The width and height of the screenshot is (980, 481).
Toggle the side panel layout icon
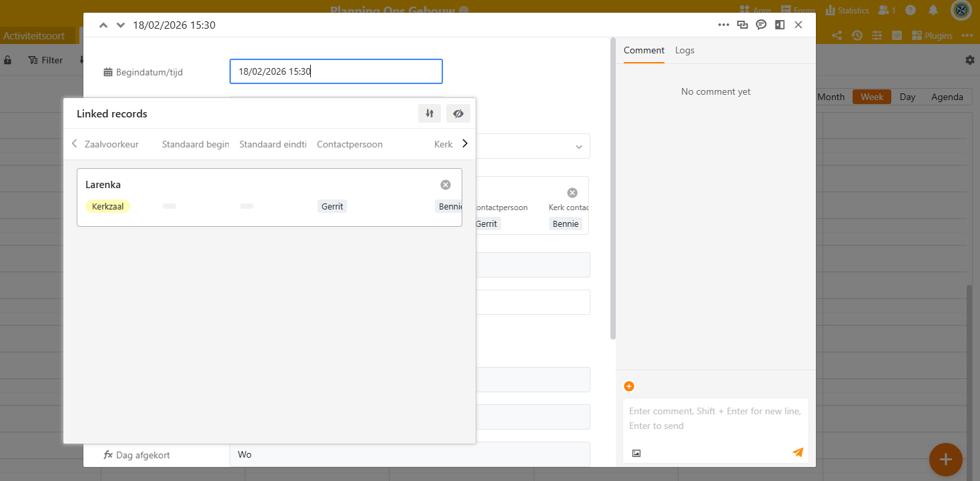click(779, 25)
